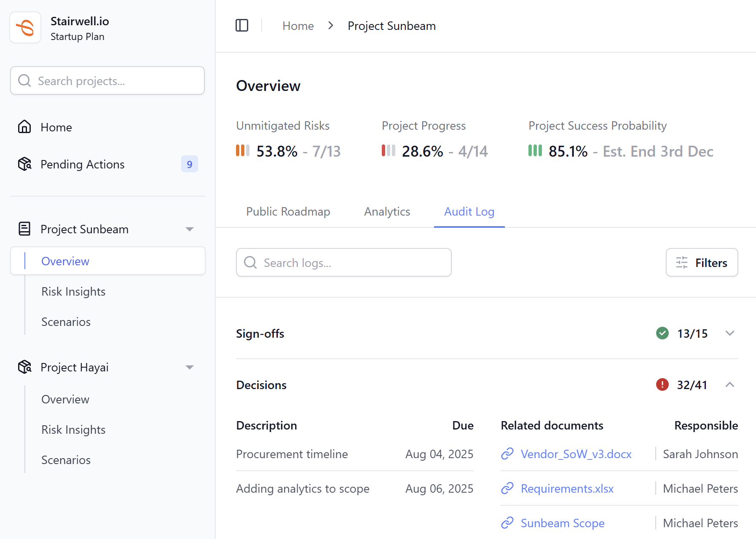Image resolution: width=756 pixels, height=539 pixels.
Task: Collapse the sidebar with the panel toggle icon
Action: click(242, 25)
